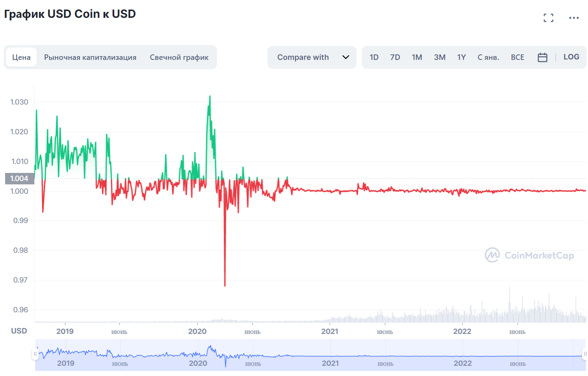Screen dimensions: 588x376
Task: Open fullscreen chart view icon
Action: click(x=549, y=18)
